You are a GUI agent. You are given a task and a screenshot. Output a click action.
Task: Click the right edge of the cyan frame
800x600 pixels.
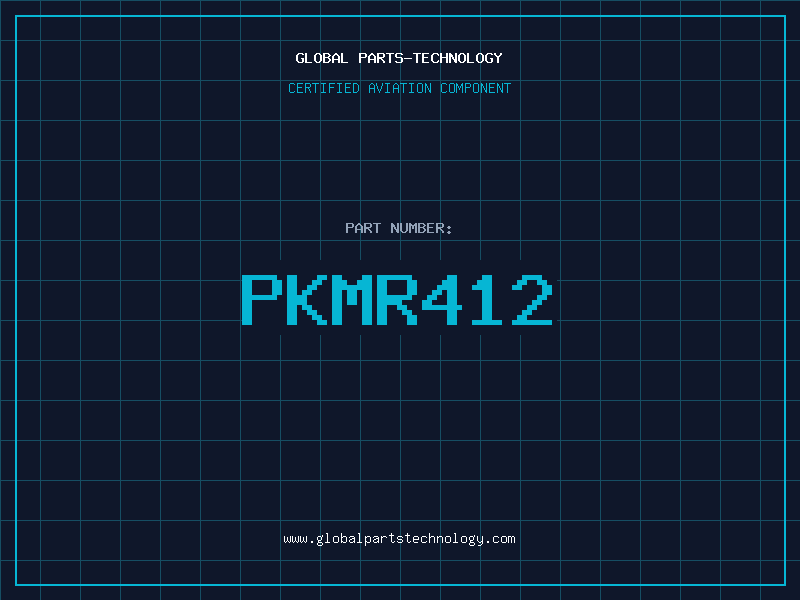pos(785,300)
